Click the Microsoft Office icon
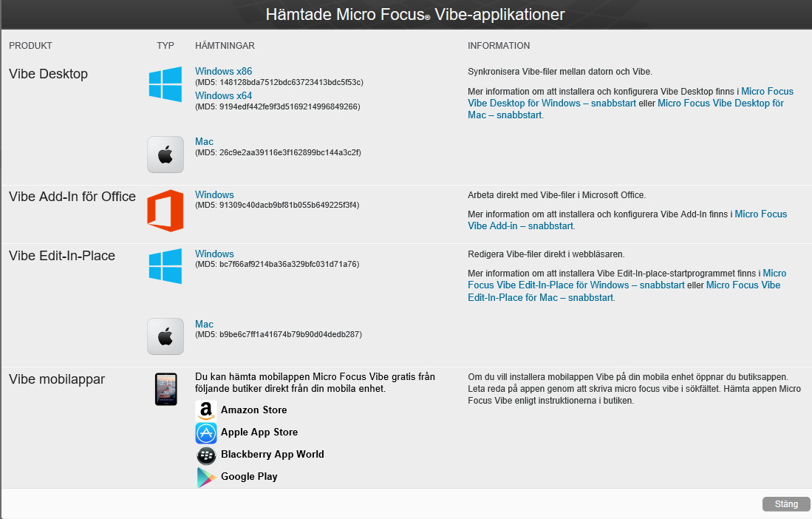 coord(166,210)
